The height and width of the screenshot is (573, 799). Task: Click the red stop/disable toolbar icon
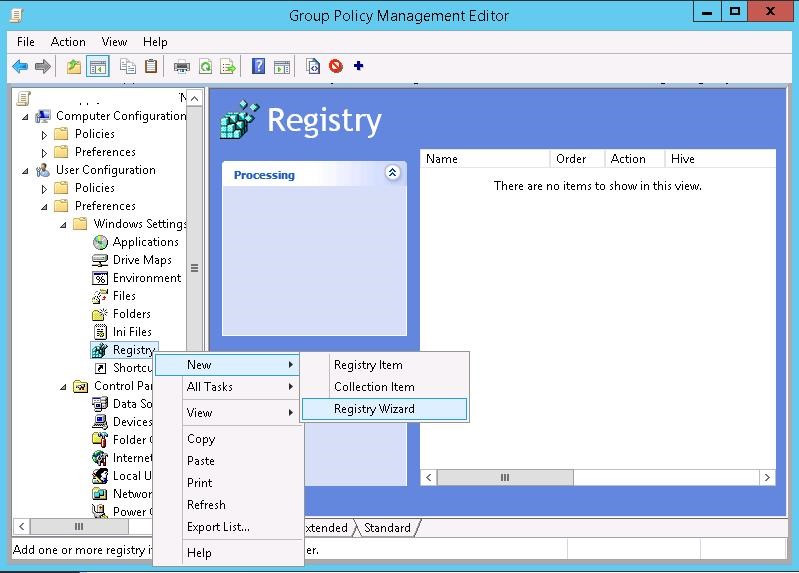(x=336, y=67)
